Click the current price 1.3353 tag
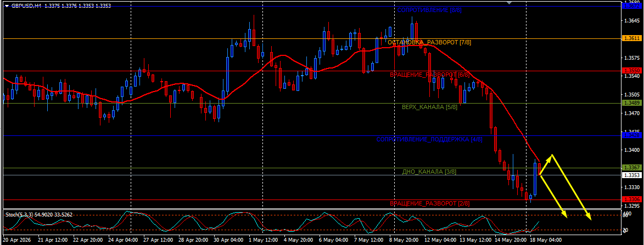The height and width of the screenshot is (245, 644). click(632, 175)
